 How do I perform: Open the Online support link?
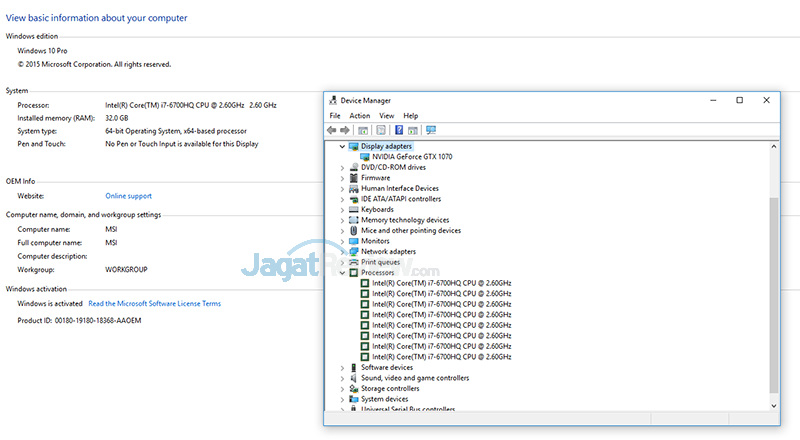tap(129, 196)
